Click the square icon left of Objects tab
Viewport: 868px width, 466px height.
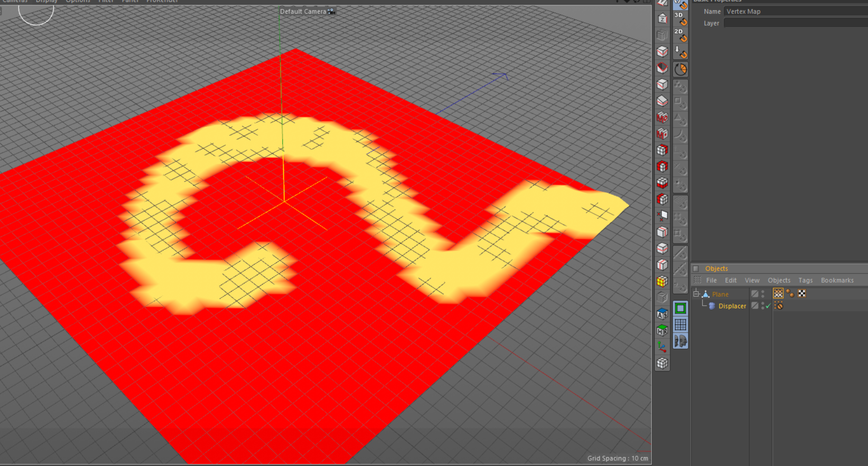[x=696, y=268]
